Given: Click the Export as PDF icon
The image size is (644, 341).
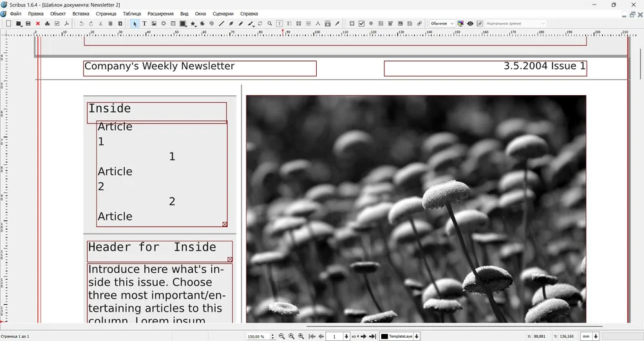Looking at the screenshot, I should (67, 24).
